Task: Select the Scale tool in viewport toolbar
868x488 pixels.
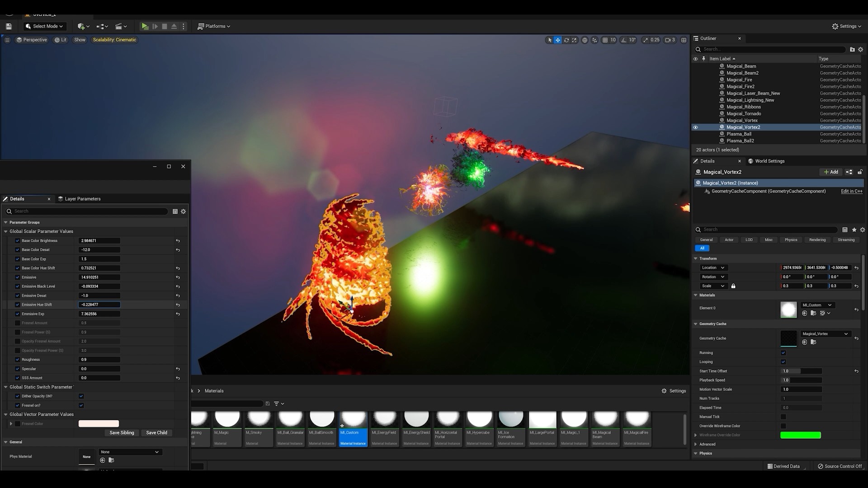Action: point(575,40)
